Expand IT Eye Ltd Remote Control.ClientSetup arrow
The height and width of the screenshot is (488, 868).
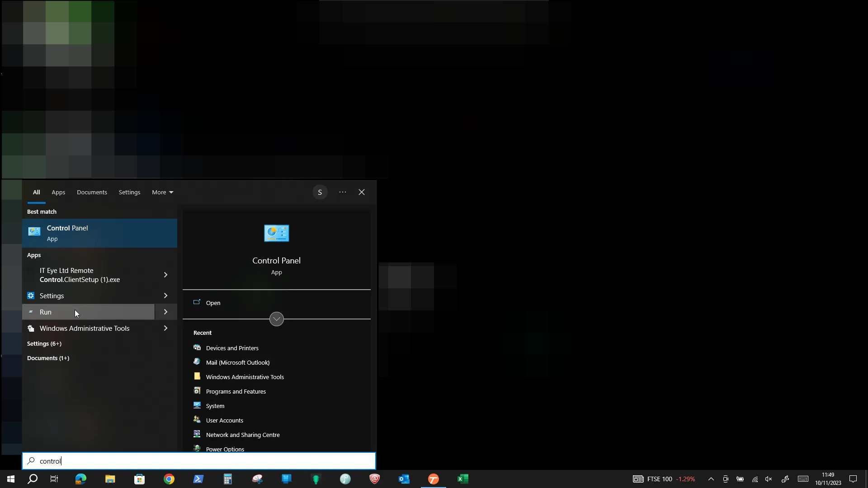(166, 275)
